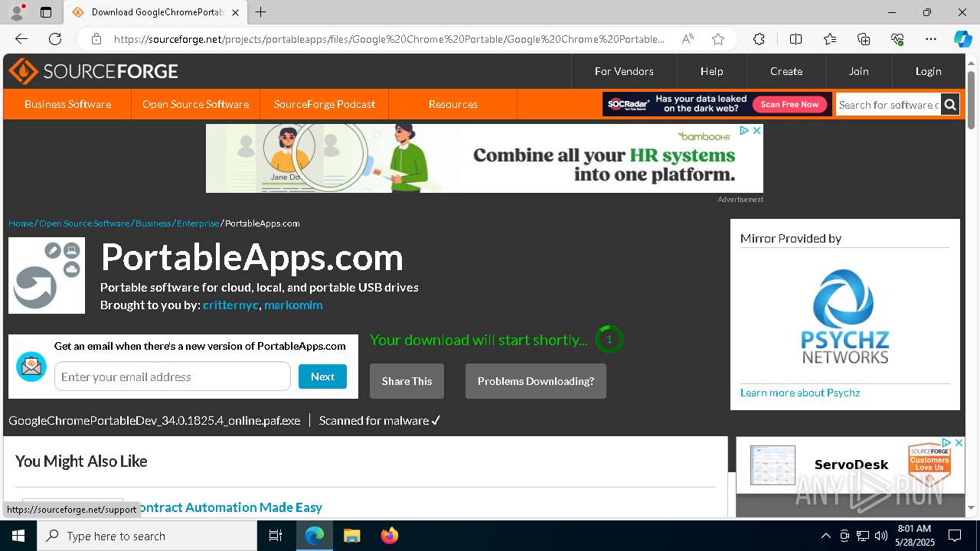The width and height of the screenshot is (980, 551).
Task: Click the download countdown progress circle
Action: pos(609,339)
